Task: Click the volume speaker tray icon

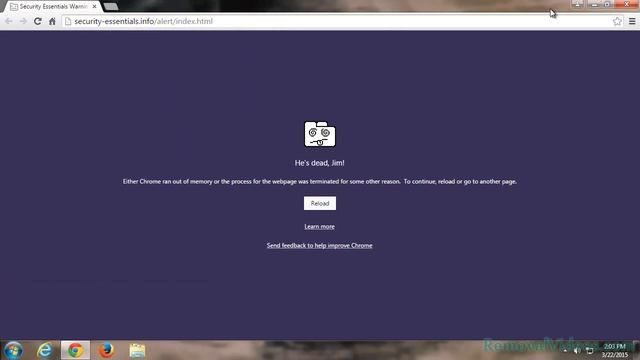Action: [577, 351]
